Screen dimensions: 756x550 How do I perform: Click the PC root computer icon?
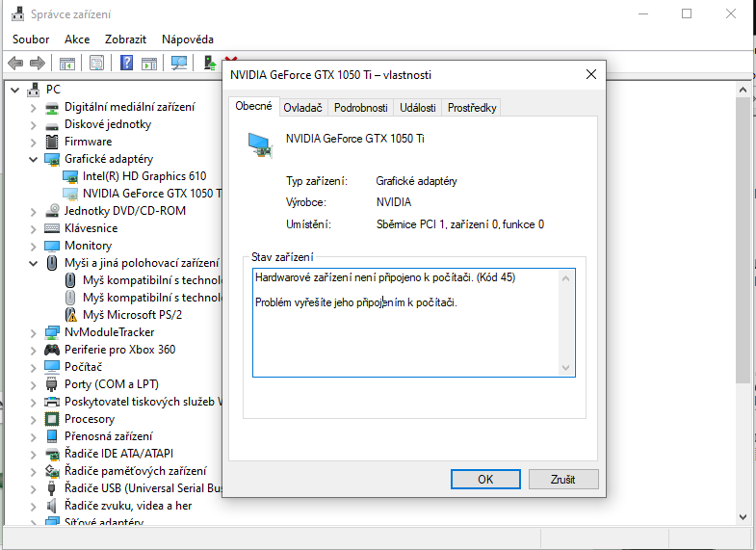tap(34, 90)
